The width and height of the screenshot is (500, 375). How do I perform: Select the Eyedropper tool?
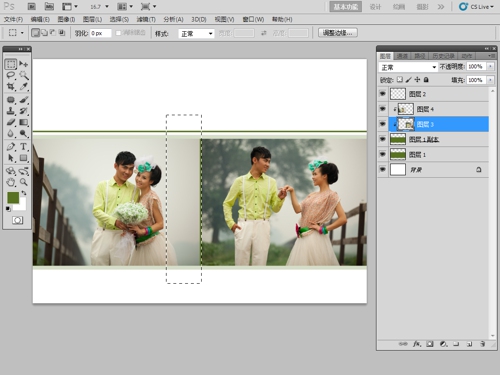pyautogui.click(x=23, y=87)
